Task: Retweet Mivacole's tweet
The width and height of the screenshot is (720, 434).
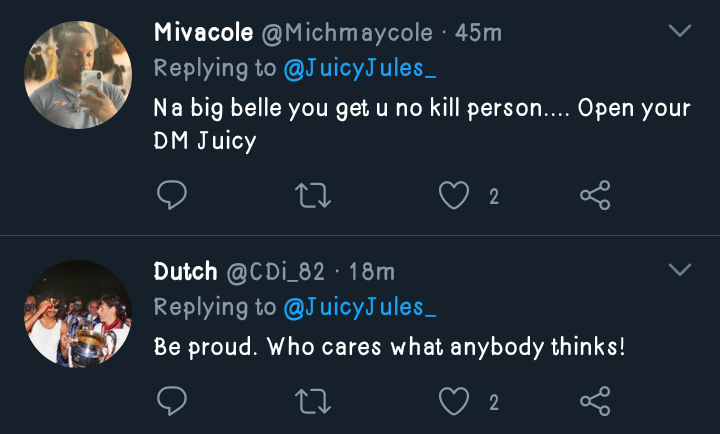Action: tap(314, 196)
